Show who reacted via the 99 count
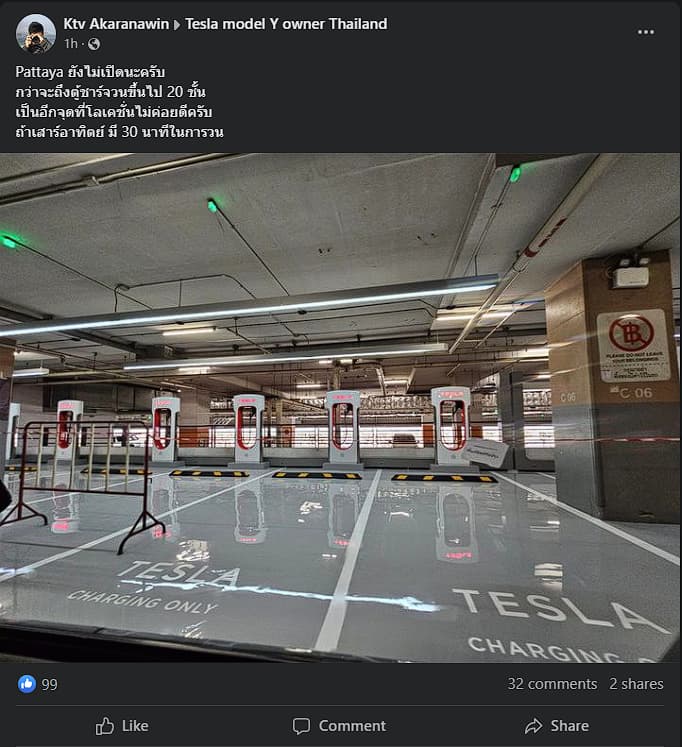Screen dimensions: 682x747 click(49, 685)
